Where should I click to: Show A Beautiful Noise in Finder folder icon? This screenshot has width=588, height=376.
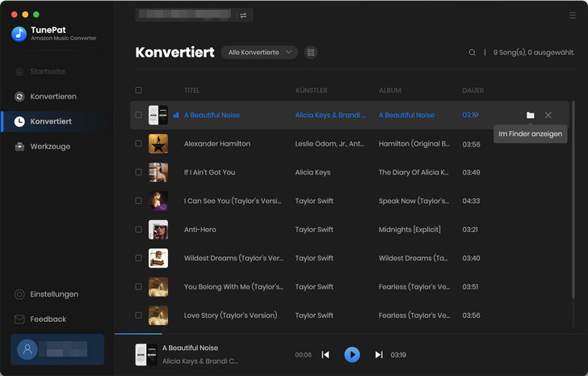click(530, 115)
